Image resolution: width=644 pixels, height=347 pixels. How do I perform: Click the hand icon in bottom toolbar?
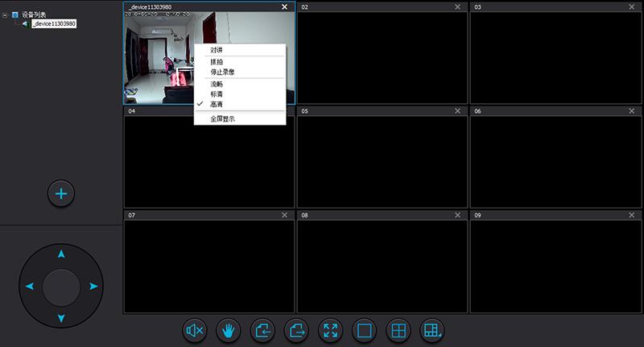pyautogui.click(x=229, y=331)
